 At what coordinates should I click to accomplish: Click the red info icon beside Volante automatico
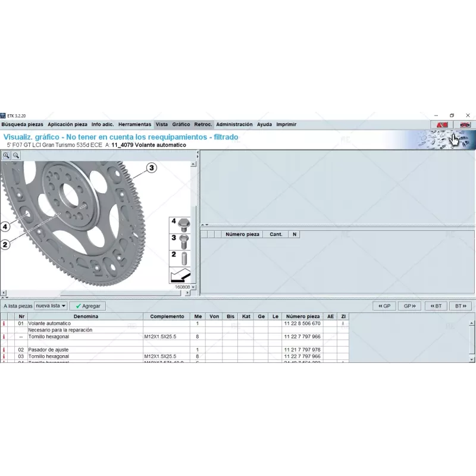(5, 322)
